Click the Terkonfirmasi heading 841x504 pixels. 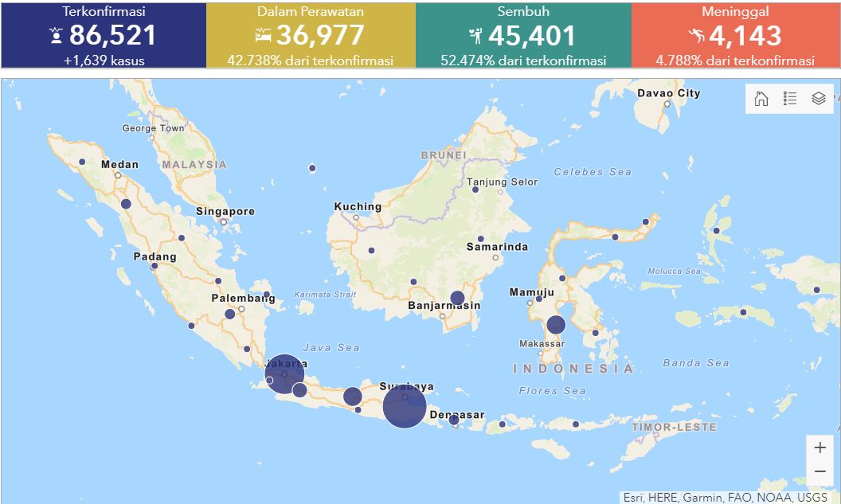click(104, 11)
